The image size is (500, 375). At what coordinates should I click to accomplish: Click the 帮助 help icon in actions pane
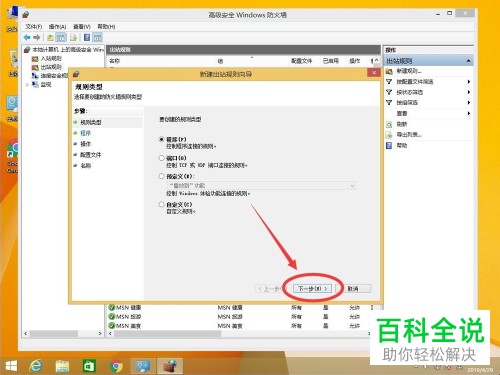point(389,145)
